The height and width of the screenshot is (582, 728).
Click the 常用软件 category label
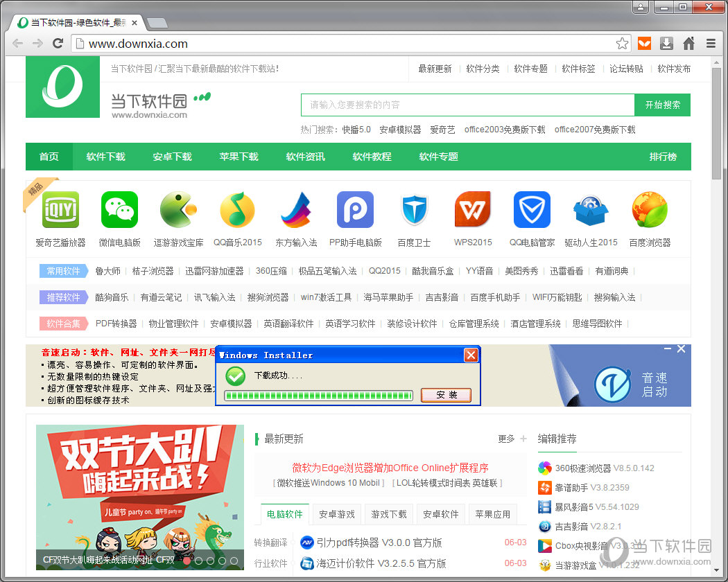(64, 271)
